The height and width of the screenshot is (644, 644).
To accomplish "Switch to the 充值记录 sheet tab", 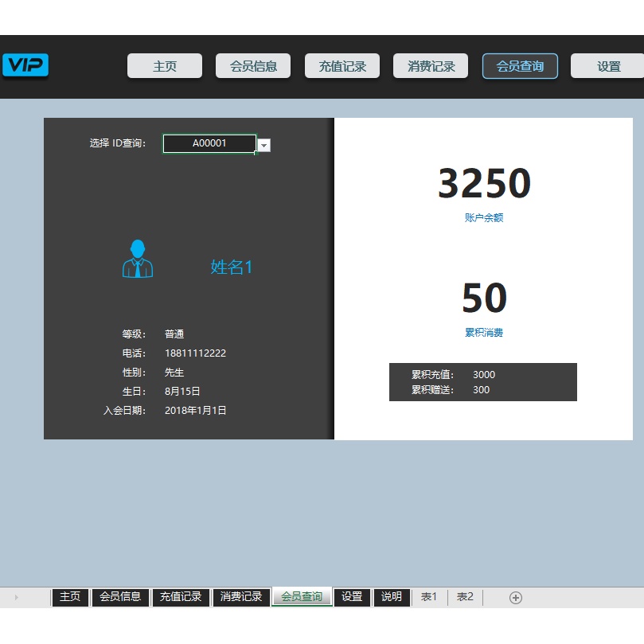I will pyautogui.click(x=181, y=597).
